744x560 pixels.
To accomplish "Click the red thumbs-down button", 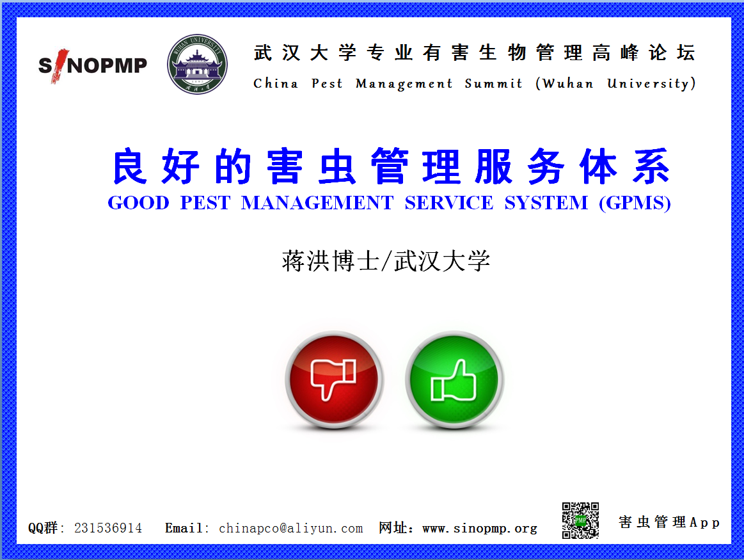I will click(x=333, y=379).
